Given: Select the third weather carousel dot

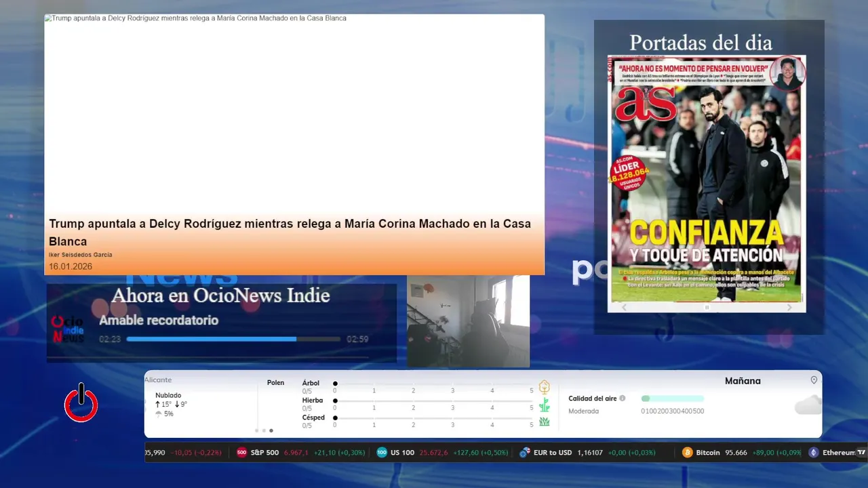Looking at the screenshot, I should coord(271,430).
